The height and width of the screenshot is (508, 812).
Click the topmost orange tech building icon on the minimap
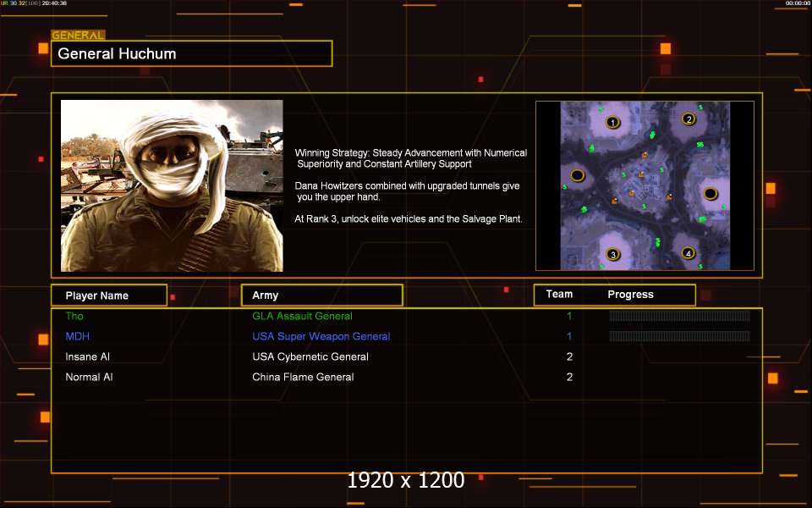click(x=645, y=155)
